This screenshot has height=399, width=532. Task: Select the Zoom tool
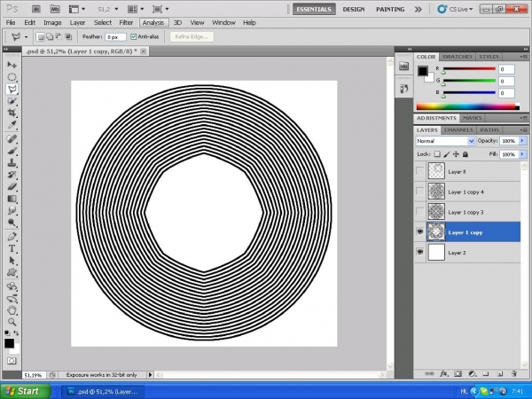(12, 322)
